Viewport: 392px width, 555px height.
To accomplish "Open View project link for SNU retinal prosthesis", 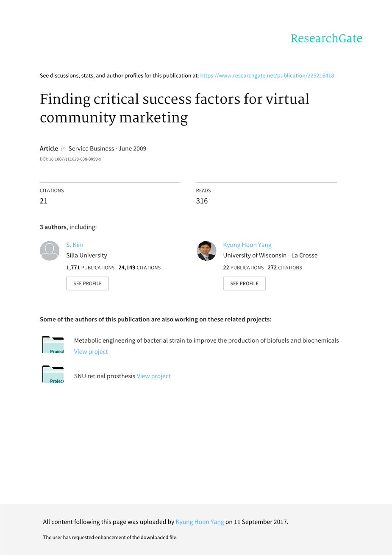I will click(154, 376).
